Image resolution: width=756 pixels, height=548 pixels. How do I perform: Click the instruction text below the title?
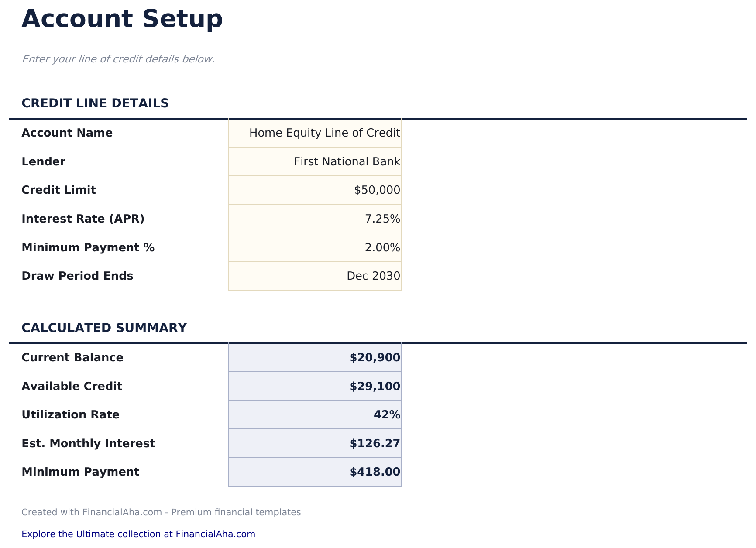click(118, 58)
